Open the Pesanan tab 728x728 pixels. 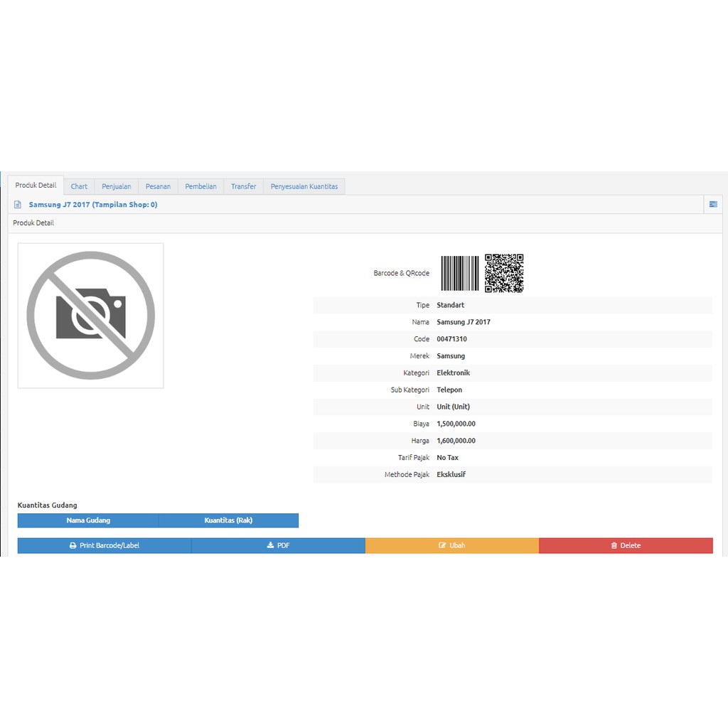pos(158,187)
